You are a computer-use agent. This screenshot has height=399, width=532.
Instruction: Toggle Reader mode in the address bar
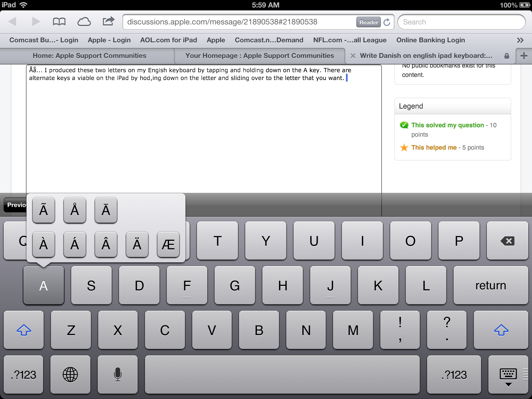coord(368,22)
